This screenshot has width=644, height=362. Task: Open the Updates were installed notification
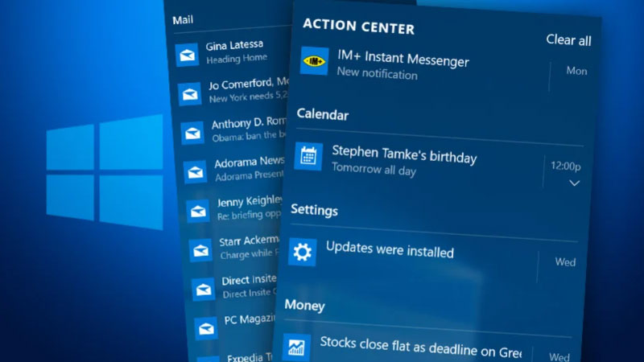pos(390,250)
